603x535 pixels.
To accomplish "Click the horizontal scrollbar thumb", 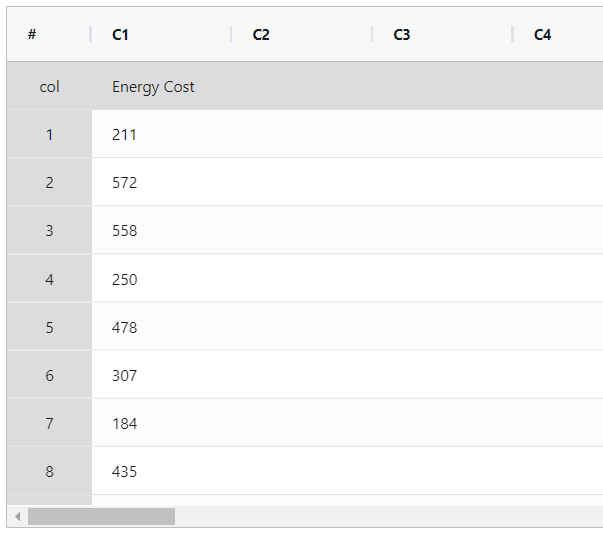I will 102,517.
